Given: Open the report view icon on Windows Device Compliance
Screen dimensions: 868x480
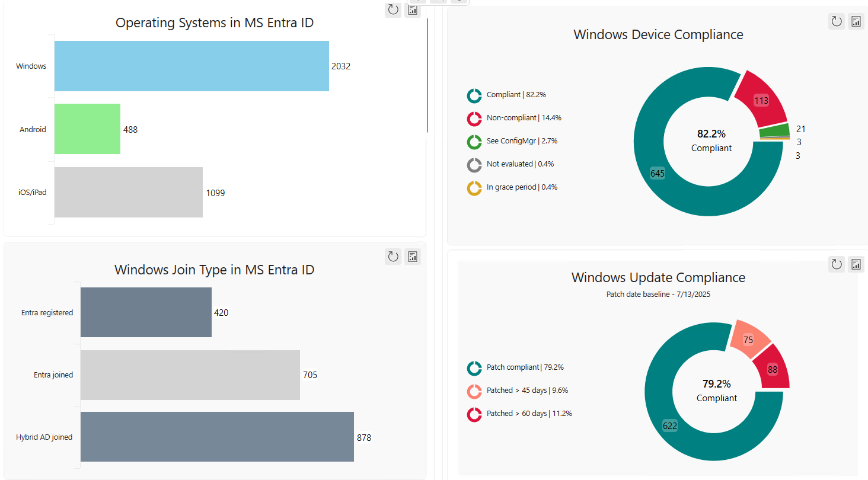Looking at the screenshot, I should point(856,21).
